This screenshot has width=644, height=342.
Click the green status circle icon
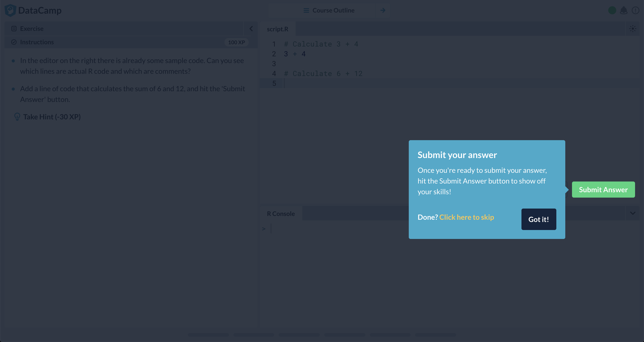tap(612, 11)
